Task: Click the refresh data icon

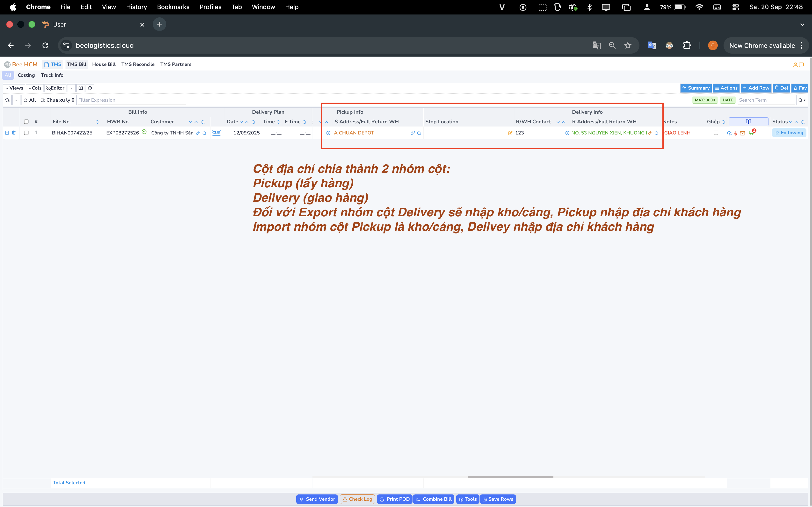Action: click(x=7, y=100)
